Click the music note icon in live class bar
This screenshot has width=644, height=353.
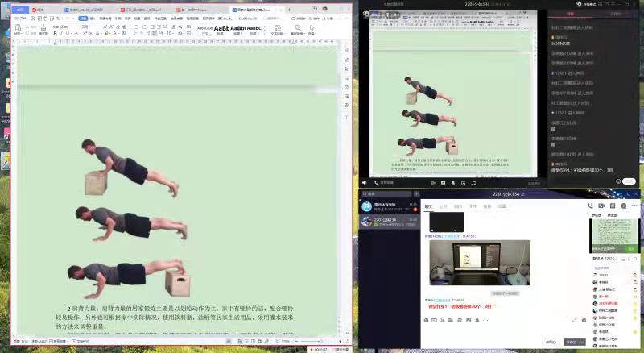[473, 183]
